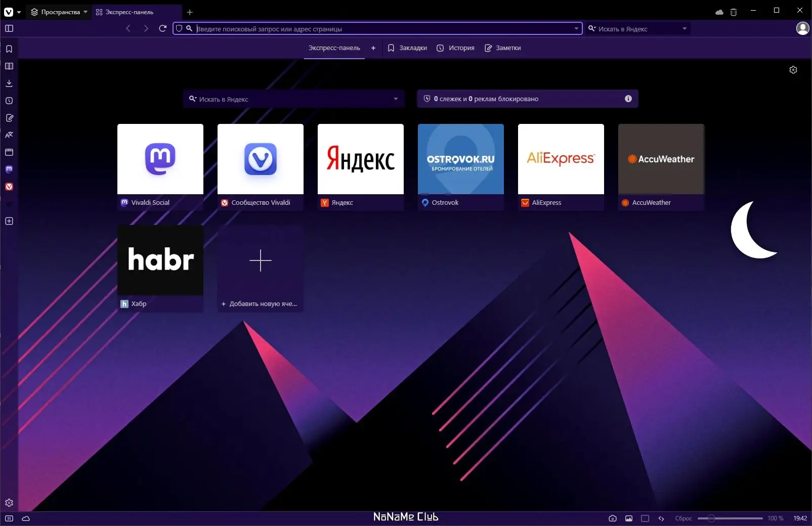Open the tracker blocker shield in address bar
This screenshot has width=812, height=526.
coord(179,29)
